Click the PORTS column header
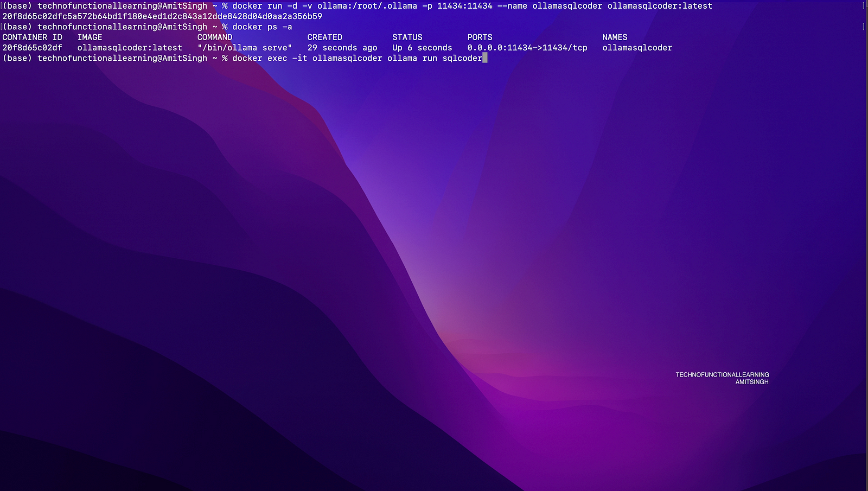The height and width of the screenshot is (491, 868). tap(480, 37)
